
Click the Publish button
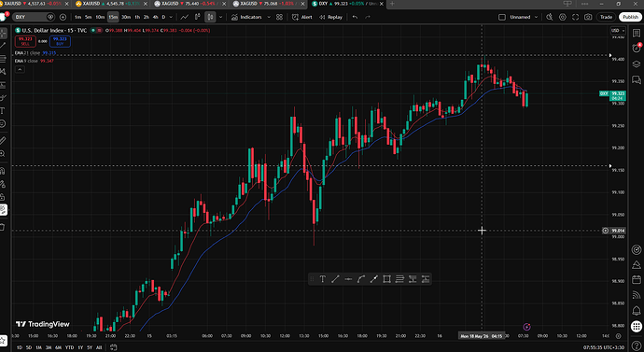[630, 17]
